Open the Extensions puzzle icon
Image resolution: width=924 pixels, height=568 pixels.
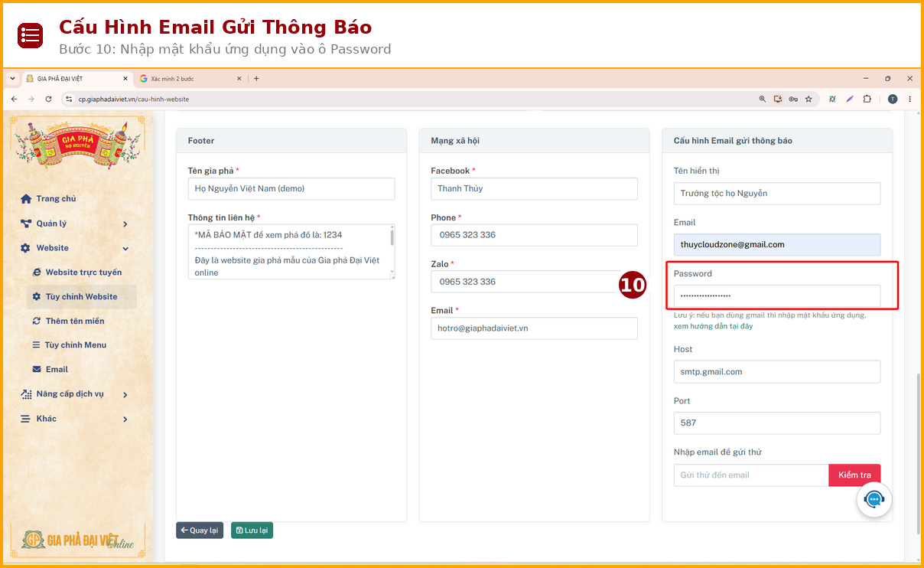pos(867,99)
